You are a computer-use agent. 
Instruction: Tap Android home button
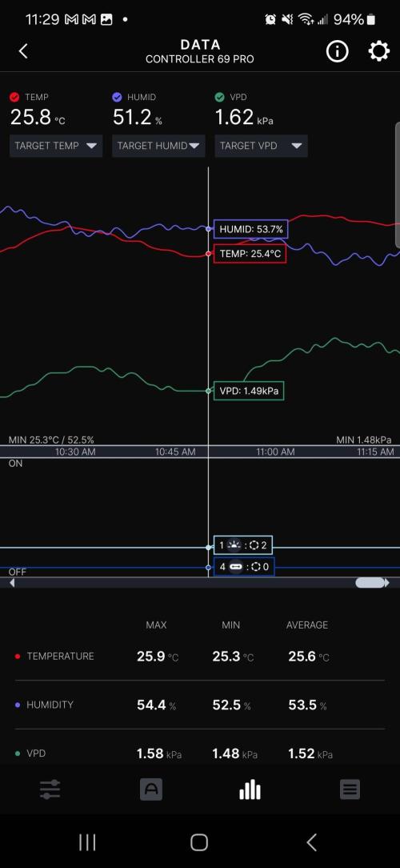coord(199,842)
